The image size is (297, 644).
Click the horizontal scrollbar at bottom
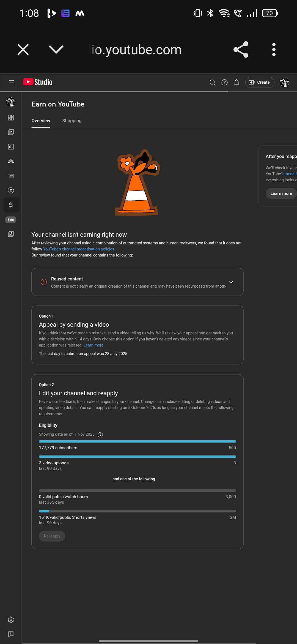pyautogui.click(x=148, y=641)
